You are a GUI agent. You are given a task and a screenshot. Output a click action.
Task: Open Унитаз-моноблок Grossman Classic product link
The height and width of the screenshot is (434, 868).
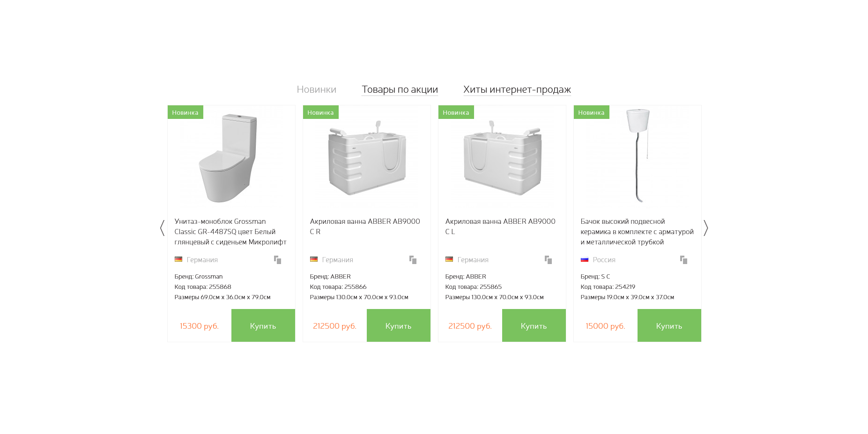coord(230,232)
